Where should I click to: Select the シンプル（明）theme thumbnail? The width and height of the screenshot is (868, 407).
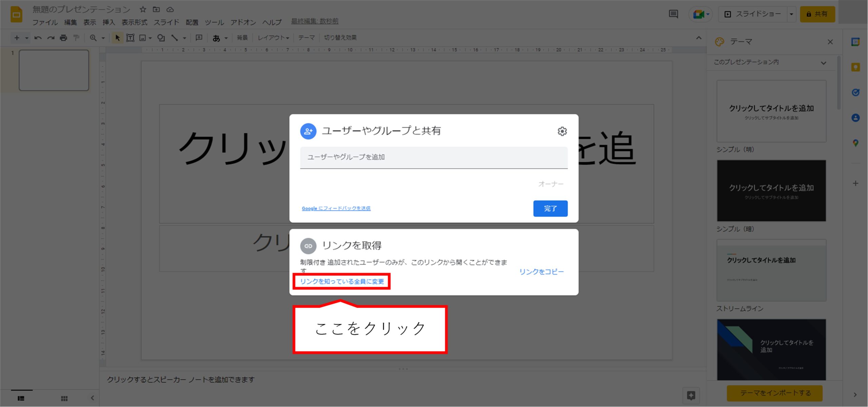[x=771, y=111]
